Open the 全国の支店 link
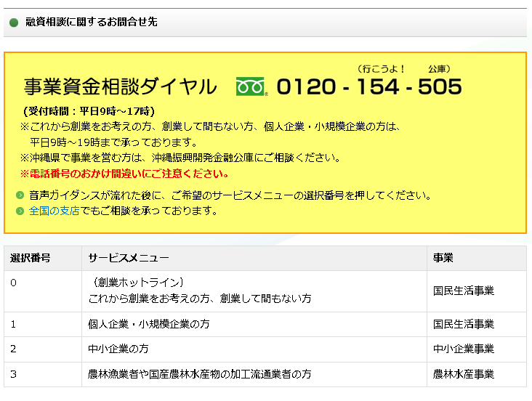 (x=55, y=211)
